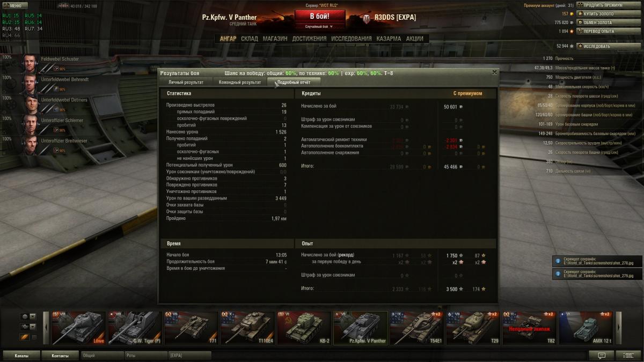
Task: Click credits icon next to 775 820
Action: pos(573,23)
